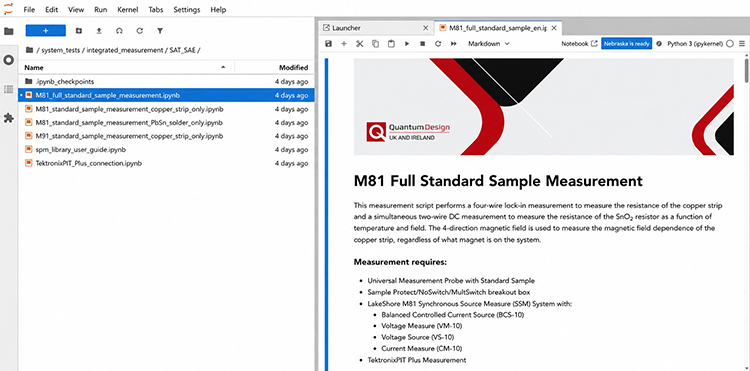Open the notebook toolbar hamburger menu
750x371 pixels.
tap(742, 44)
